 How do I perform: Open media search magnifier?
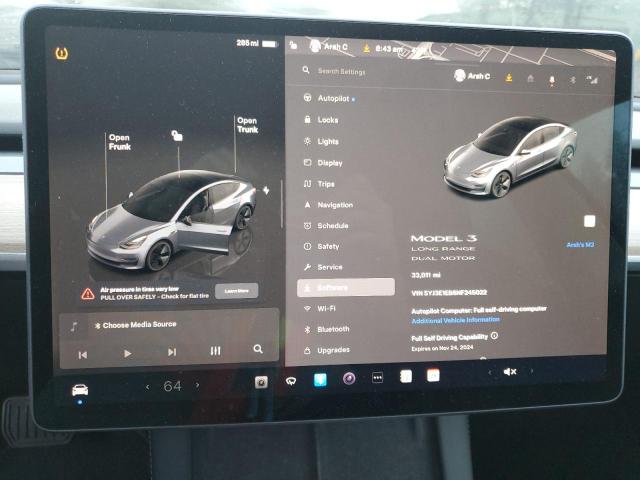point(258,349)
